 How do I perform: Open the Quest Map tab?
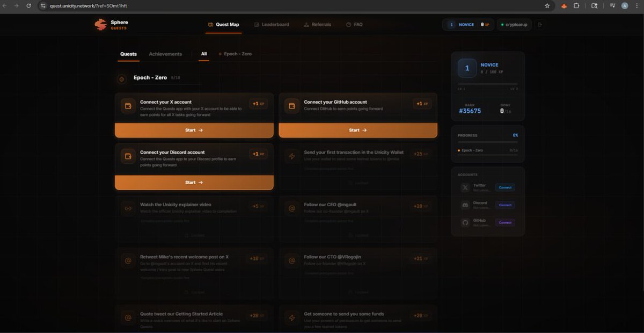(223, 25)
